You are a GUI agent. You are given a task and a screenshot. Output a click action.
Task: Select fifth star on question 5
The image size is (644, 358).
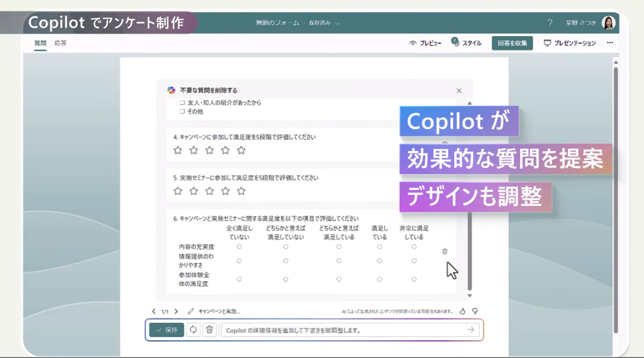[241, 191]
